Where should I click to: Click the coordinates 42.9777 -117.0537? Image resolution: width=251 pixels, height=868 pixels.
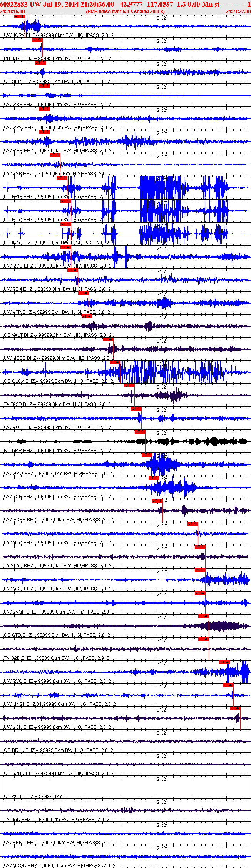(x=146, y=4)
